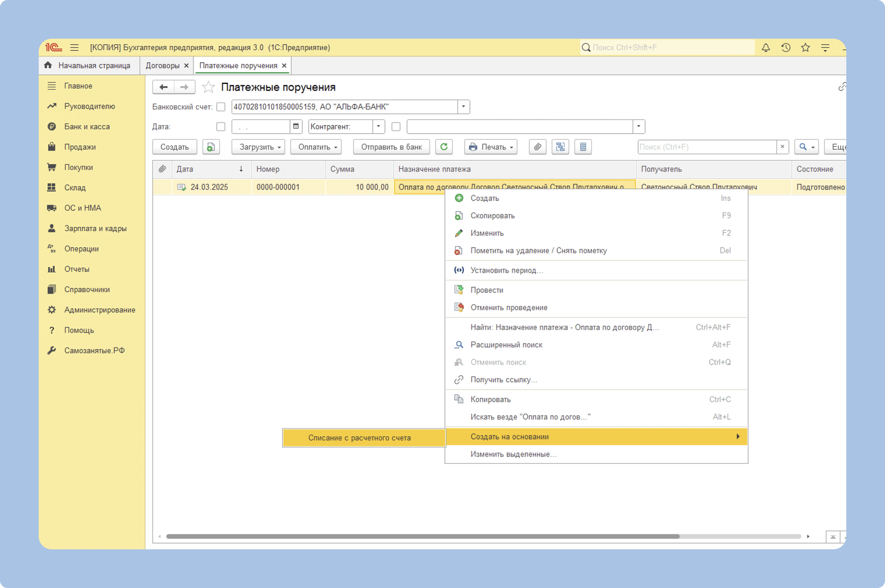
Task: Open Зарплата и кадры section
Action: point(95,228)
